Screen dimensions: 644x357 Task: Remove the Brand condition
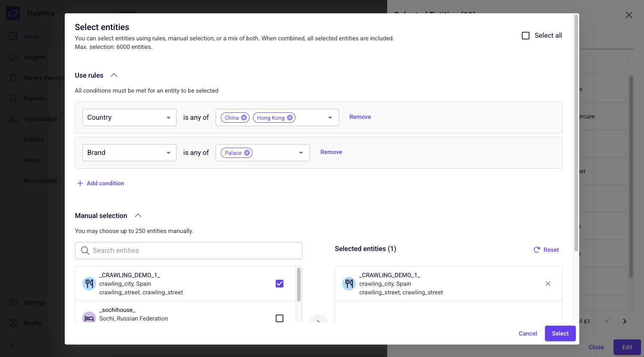[331, 152]
